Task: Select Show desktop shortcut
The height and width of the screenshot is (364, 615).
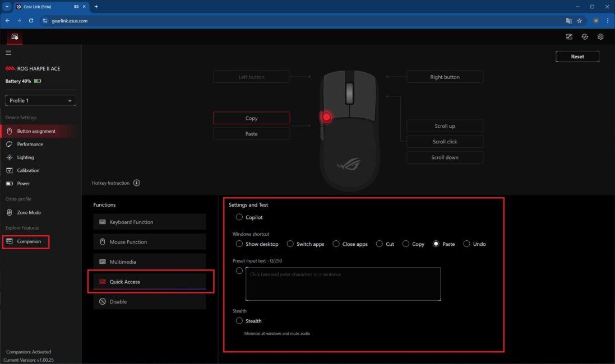Action: tap(239, 244)
